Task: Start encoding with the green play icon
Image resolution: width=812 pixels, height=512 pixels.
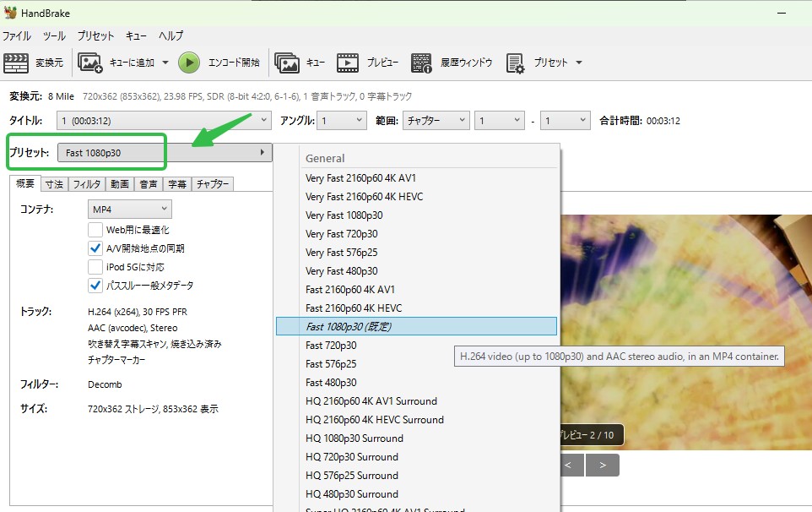Action: (x=189, y=63)
